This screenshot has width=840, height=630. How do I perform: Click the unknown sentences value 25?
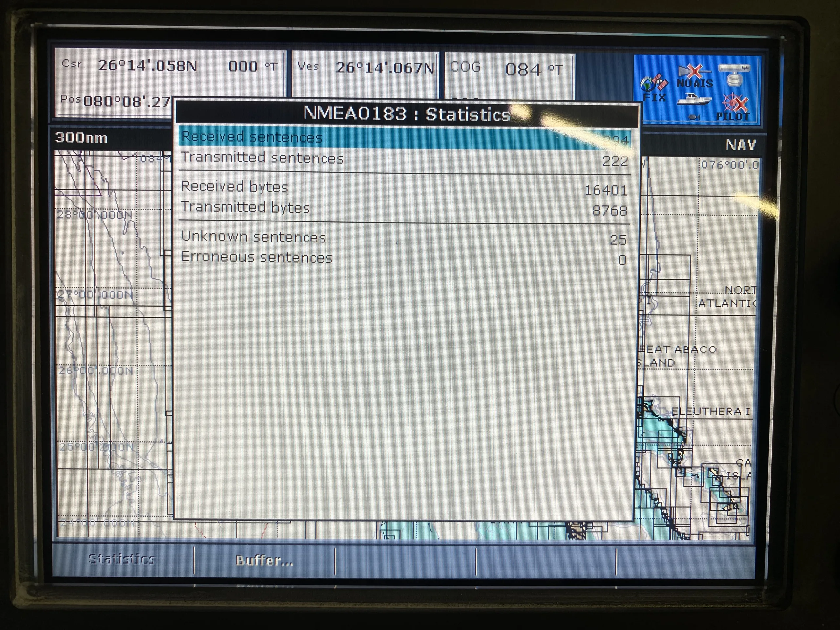tap(618, 240)
